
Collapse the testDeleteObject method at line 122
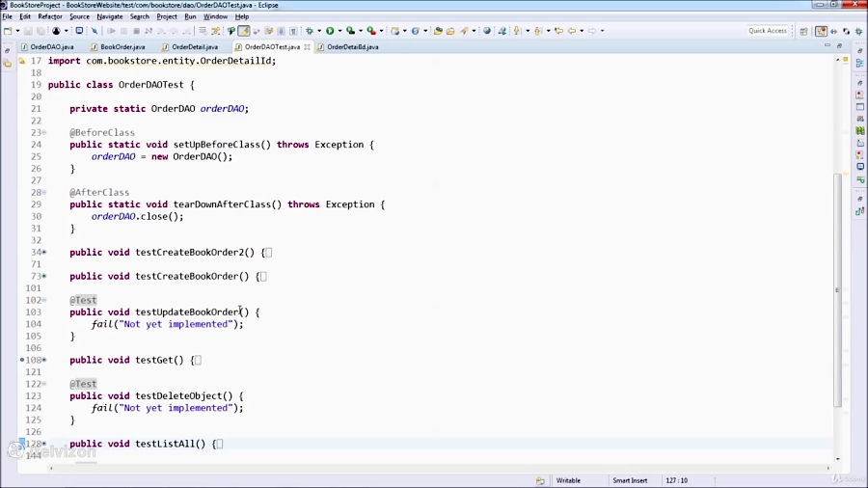pyautogui.click(x=44, y=384)
